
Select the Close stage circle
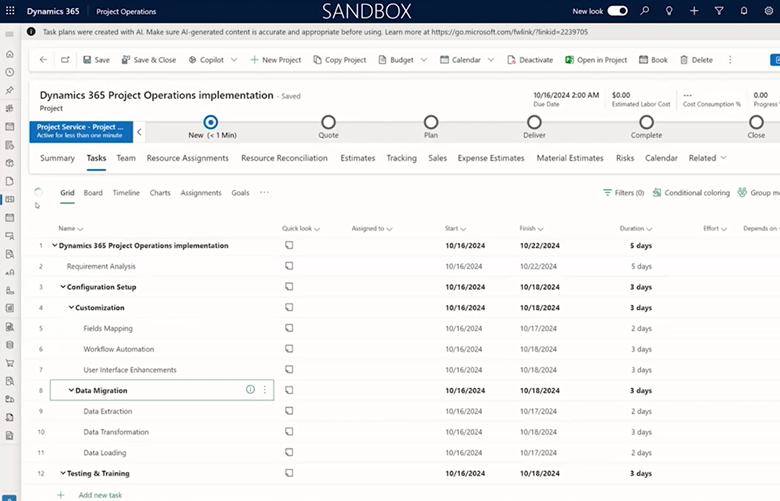click(756, 122)
